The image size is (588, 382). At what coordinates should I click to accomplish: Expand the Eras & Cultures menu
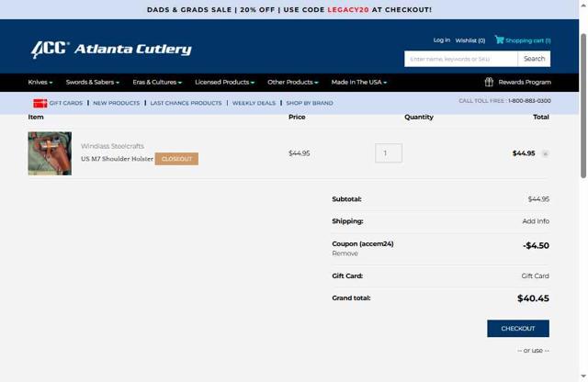157,82
